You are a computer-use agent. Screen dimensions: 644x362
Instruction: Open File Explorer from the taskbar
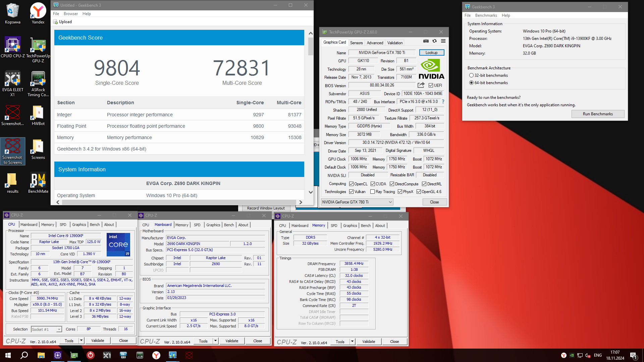(41, 355)
